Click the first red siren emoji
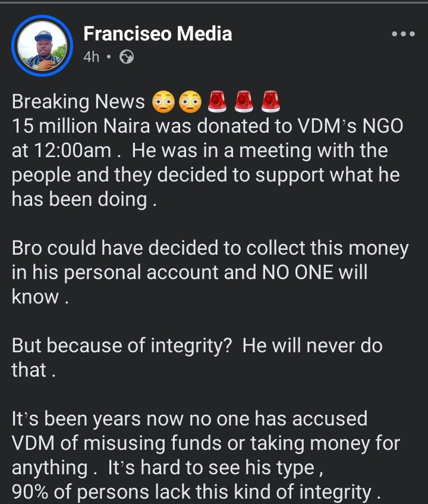The image size is (428, 504). pos(218,102)
